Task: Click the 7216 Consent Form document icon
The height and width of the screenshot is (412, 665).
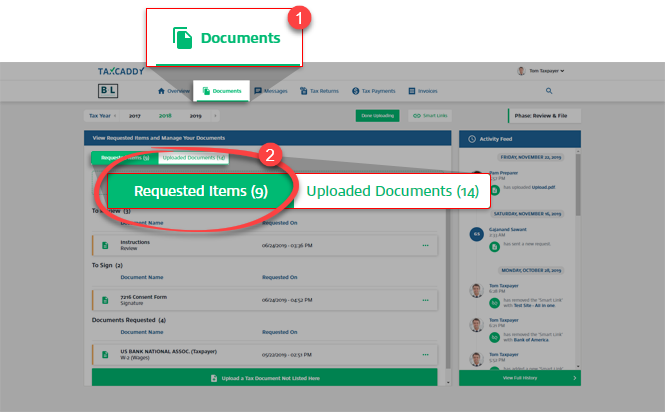Action: coord(105,300)
